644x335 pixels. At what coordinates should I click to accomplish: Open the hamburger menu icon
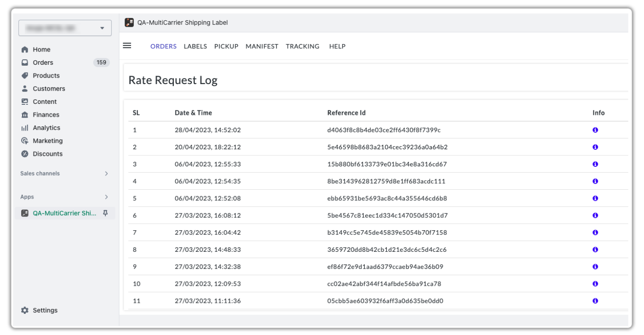click(127, 45)
